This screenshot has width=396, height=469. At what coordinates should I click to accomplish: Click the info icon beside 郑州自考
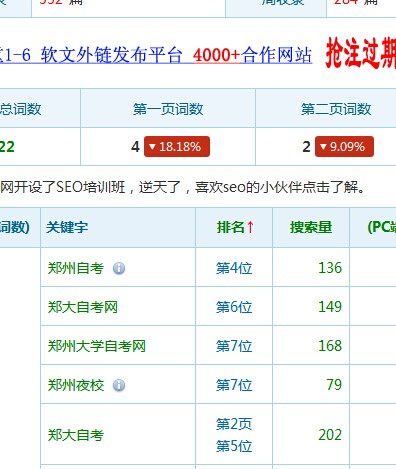119,268
